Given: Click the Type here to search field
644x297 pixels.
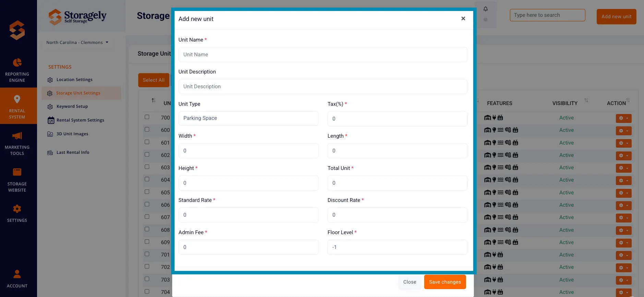Looking at the screenshot, I should [x=547, y=15].
